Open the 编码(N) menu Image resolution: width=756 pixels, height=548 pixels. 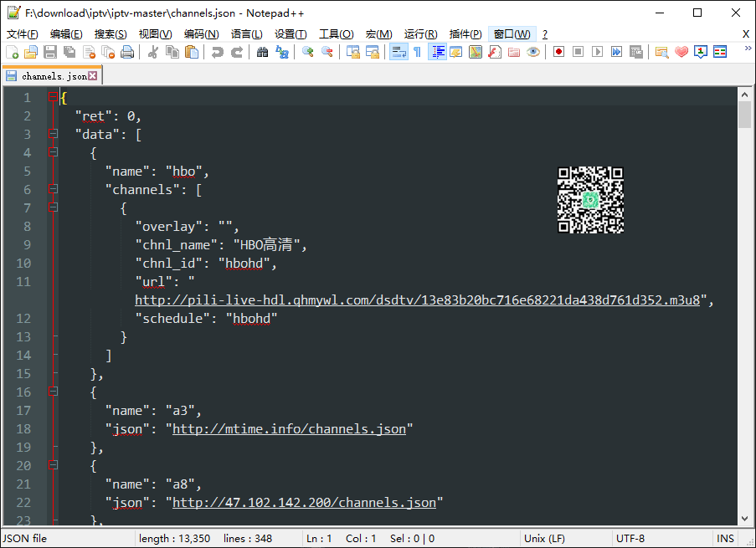201,33
